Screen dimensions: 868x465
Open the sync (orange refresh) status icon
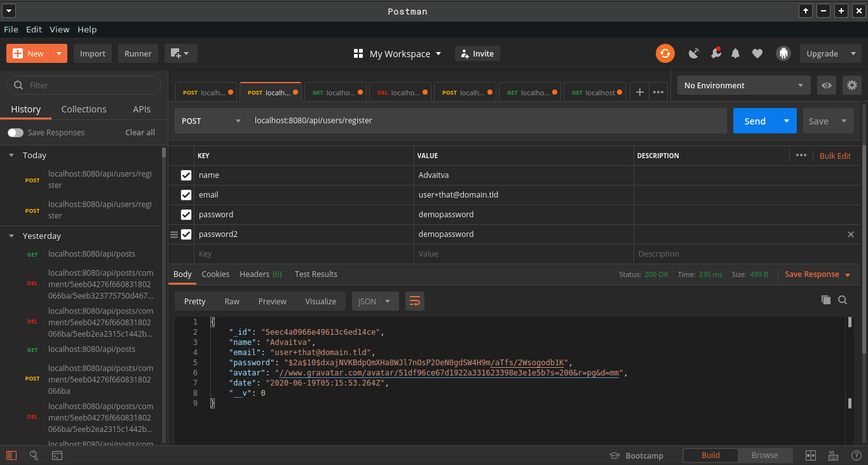[665, 53]
